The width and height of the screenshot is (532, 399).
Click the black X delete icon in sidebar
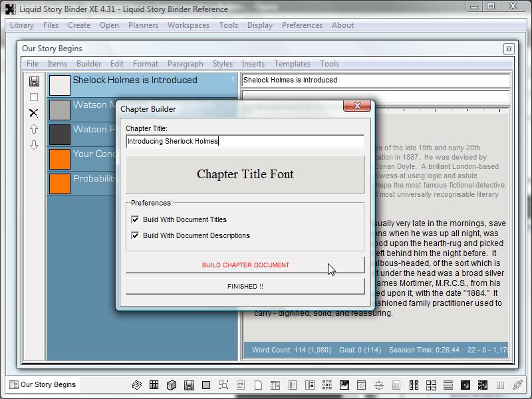coord(34,113)
